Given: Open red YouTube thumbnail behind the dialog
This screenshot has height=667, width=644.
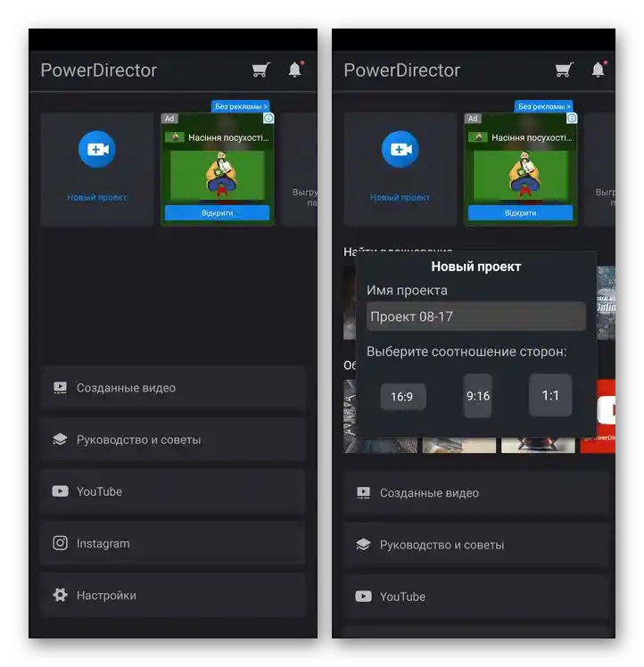Looking at the screenshot, I should 606,416.
